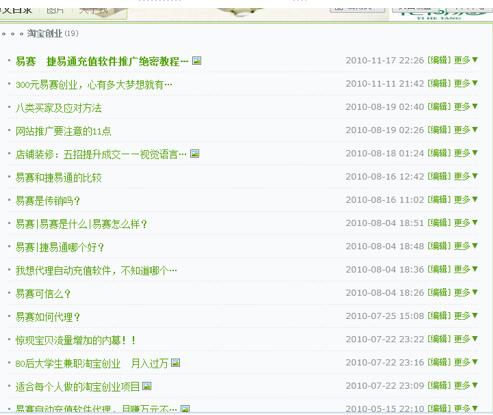Expand 更多 menu for post dated 2010-07-22 23:16
This screenshot has width=493, height=415.
click(x=466, y=362)
